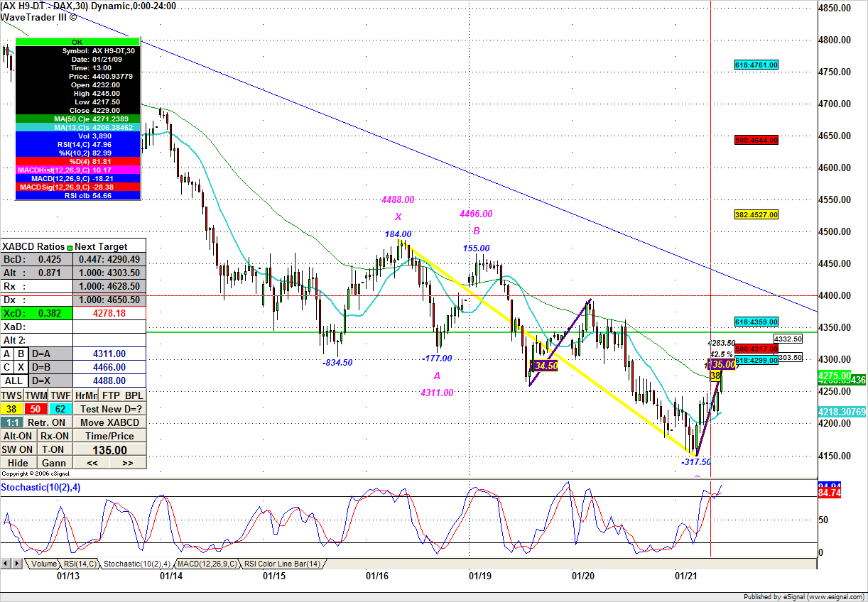868x602 pixels.
Task: Click the 500:4644.00 retracement label
Action: (x=756, y=140)
